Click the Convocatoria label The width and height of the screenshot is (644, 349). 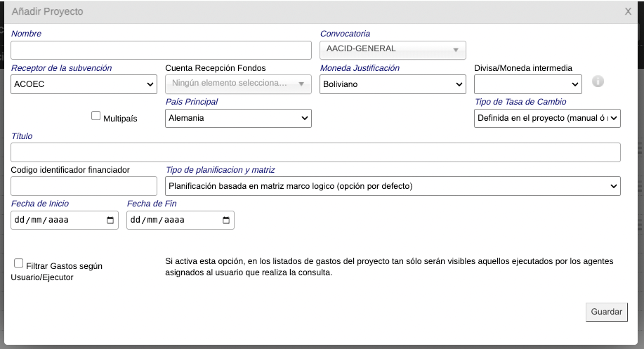345,34
